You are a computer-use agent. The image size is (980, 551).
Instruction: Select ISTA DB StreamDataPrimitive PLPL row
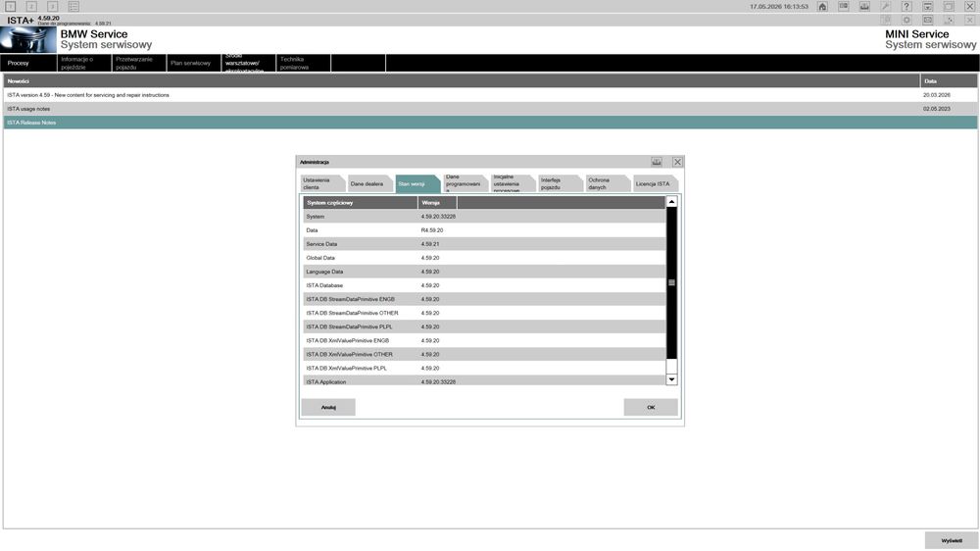(x=484, y=326)
